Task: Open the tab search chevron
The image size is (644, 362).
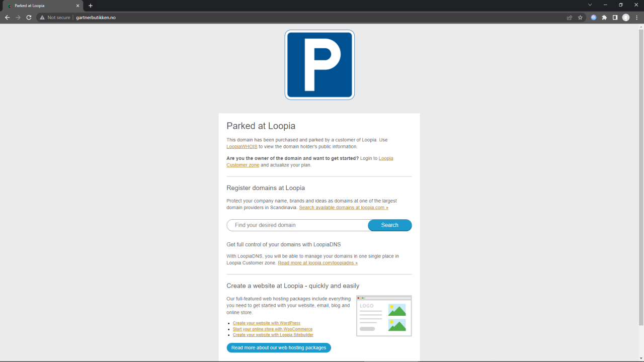Action: tap(590, 5)
